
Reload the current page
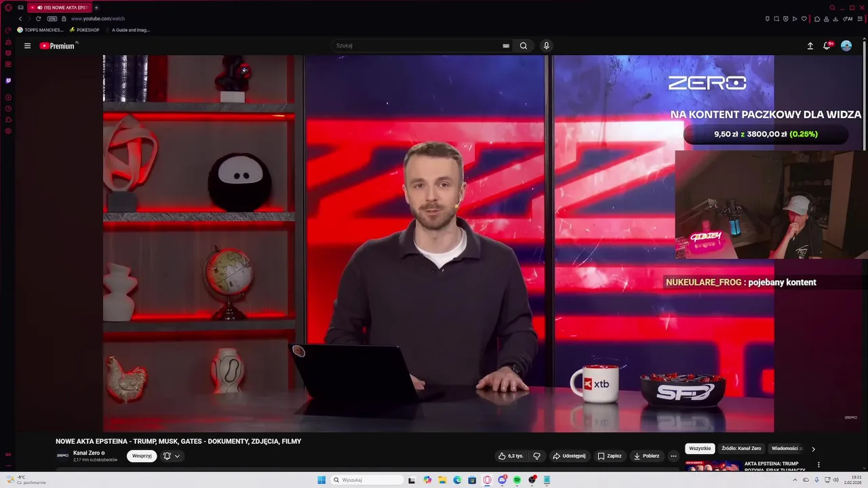click(x=38, y=18)
